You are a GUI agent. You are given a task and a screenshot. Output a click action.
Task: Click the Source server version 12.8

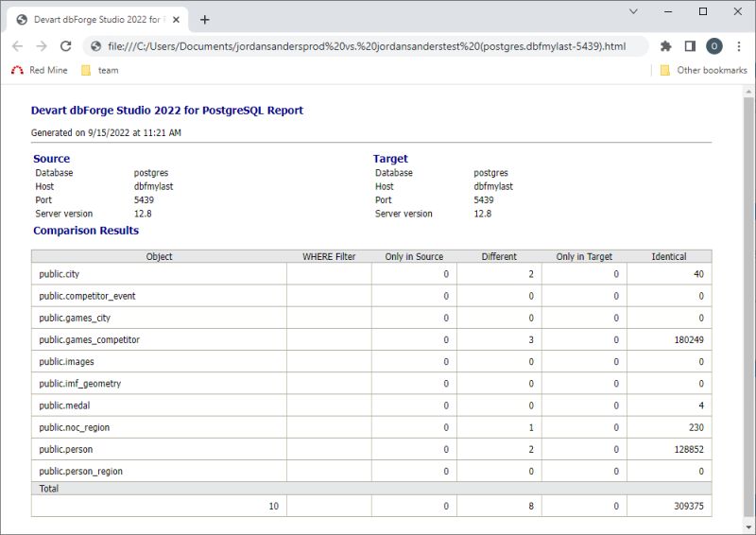pyautogui.click(x=143, y=214)
